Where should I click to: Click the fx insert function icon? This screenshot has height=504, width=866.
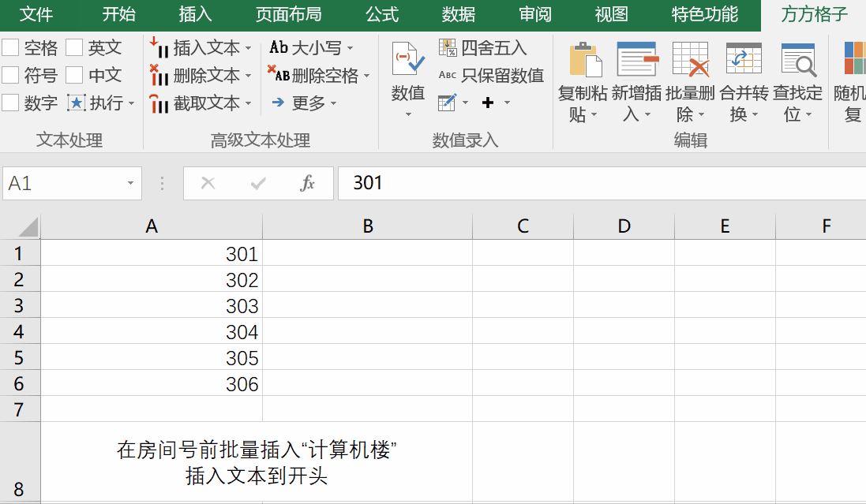pyautogui.click(x=307, y=183)
